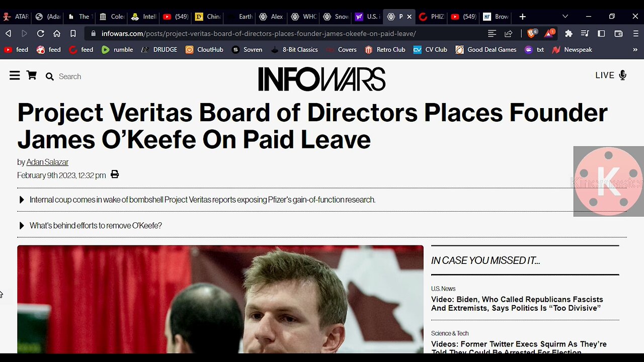644x362 pixels.
Task: Open the Newspeak bookmark
Action: [x=572, y=50]
